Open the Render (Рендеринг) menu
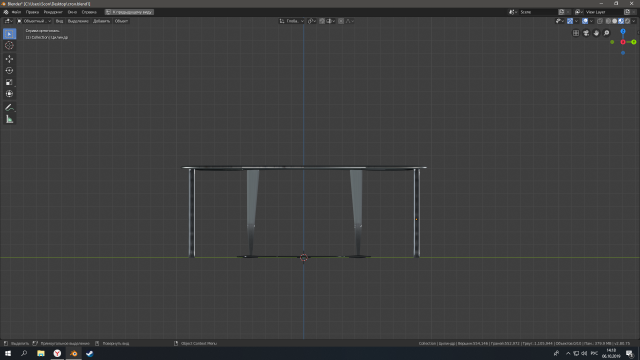 coord(53,12)
